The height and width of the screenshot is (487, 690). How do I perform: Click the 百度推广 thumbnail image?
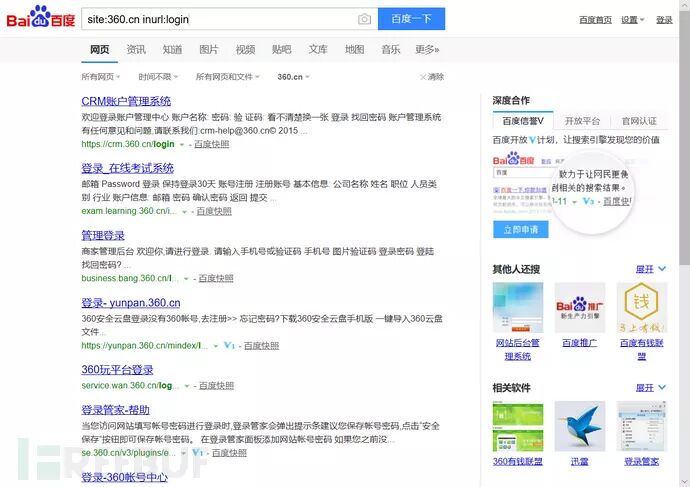(580, 308)
